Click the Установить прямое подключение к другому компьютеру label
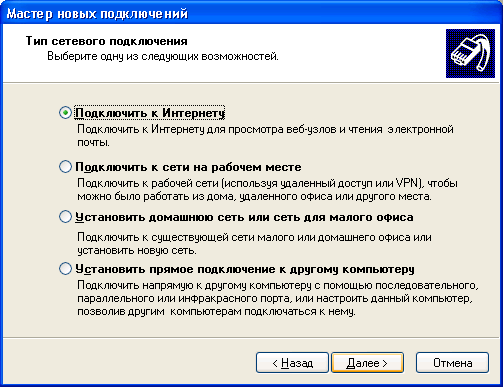The image size is (503, 387). point(245,269)
